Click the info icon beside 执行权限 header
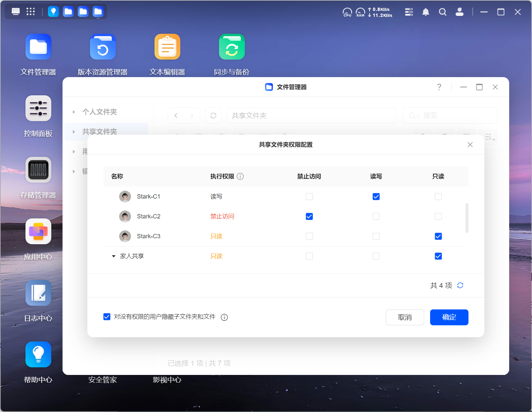532x412 pixels. coord(241,176)
